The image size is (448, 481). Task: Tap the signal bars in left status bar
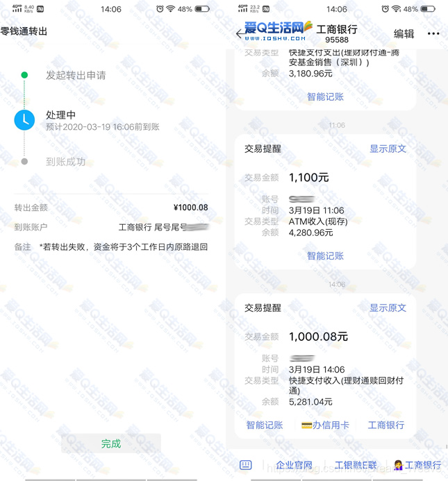(17, 8)
